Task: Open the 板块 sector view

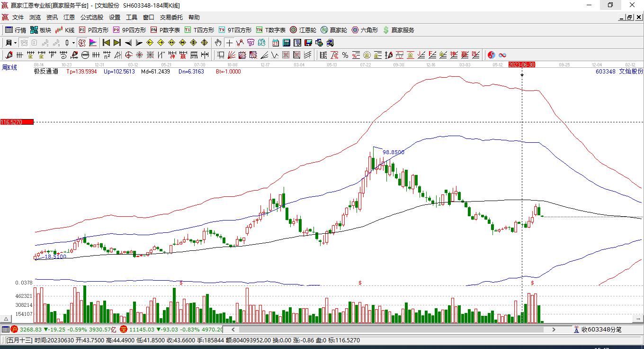Action: click(41, 30)
